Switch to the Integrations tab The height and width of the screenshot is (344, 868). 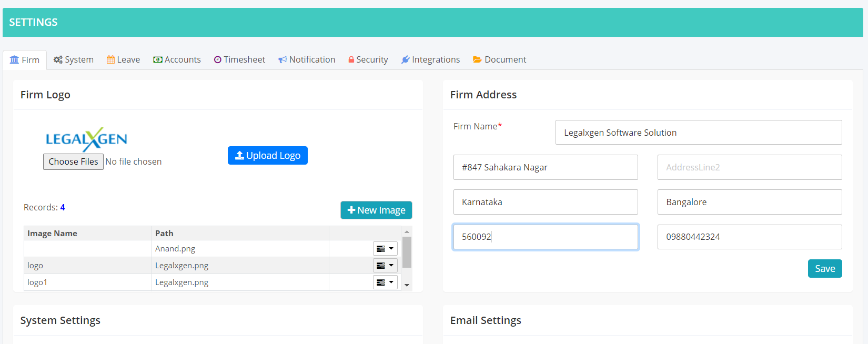tap(430, 59)
